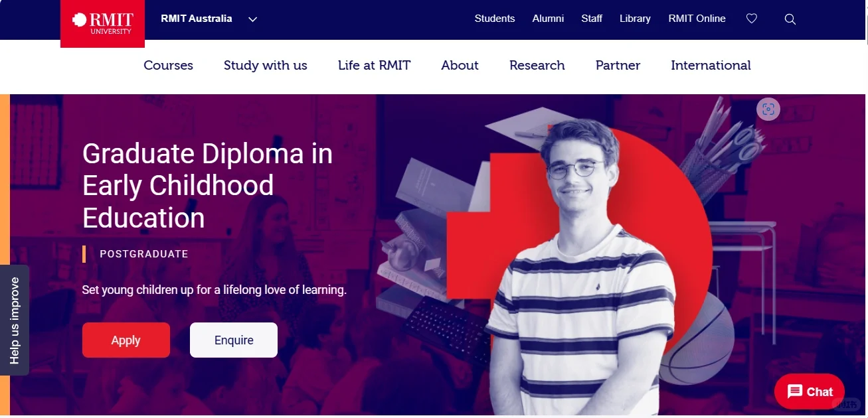Click the RMIT University logo

[x=102, y=23]
